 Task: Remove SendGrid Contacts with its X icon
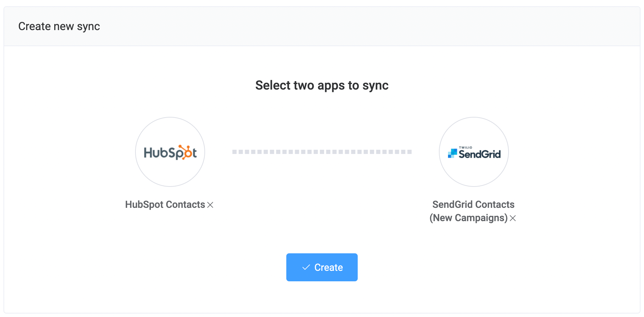coord(513,218)
